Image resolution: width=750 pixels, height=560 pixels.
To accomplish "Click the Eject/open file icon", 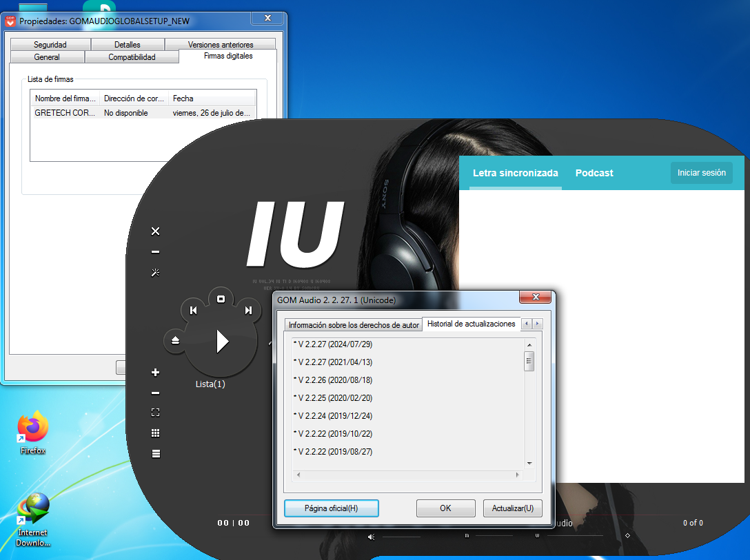I will pos(175,341).
